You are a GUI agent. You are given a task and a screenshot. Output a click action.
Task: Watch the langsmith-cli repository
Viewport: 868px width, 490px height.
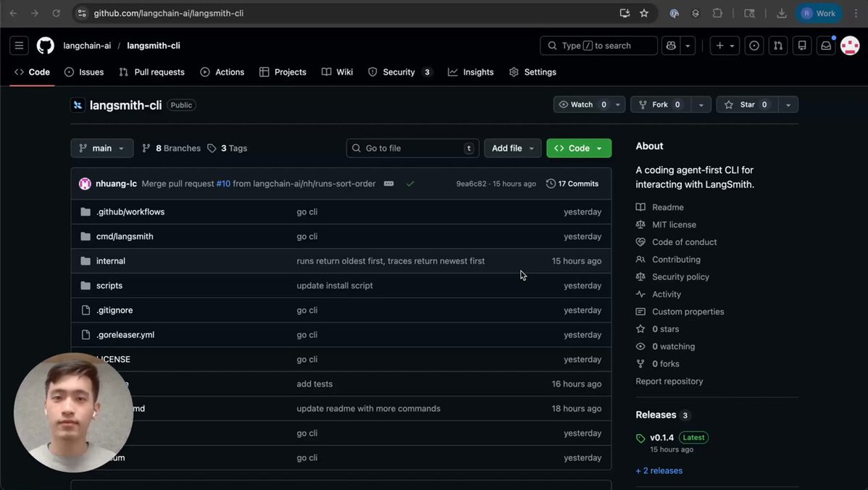[x=583, y=104]
